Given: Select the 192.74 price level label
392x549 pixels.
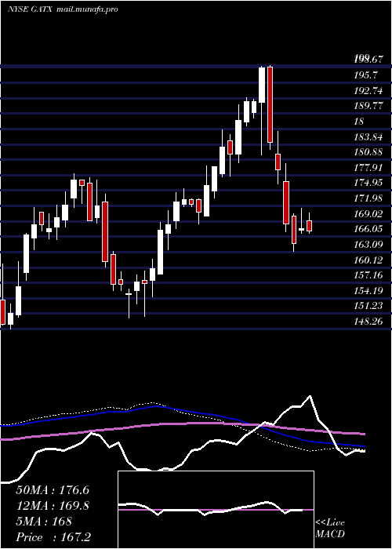Looking at the screenshot, I should 368,90.
